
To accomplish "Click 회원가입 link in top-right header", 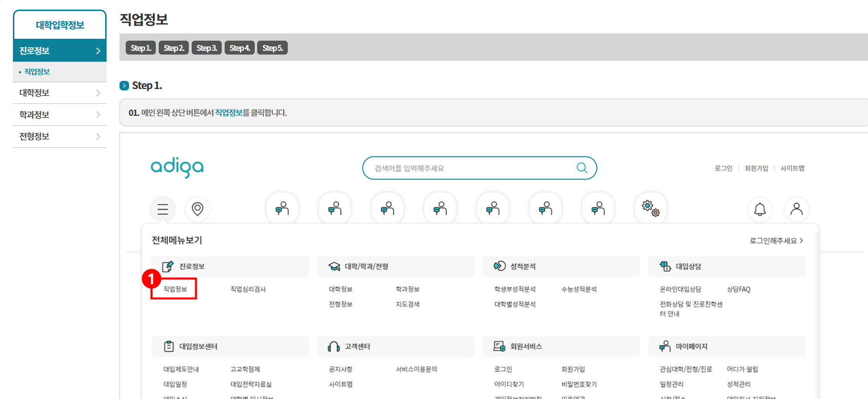I will (x=756, y=168).
